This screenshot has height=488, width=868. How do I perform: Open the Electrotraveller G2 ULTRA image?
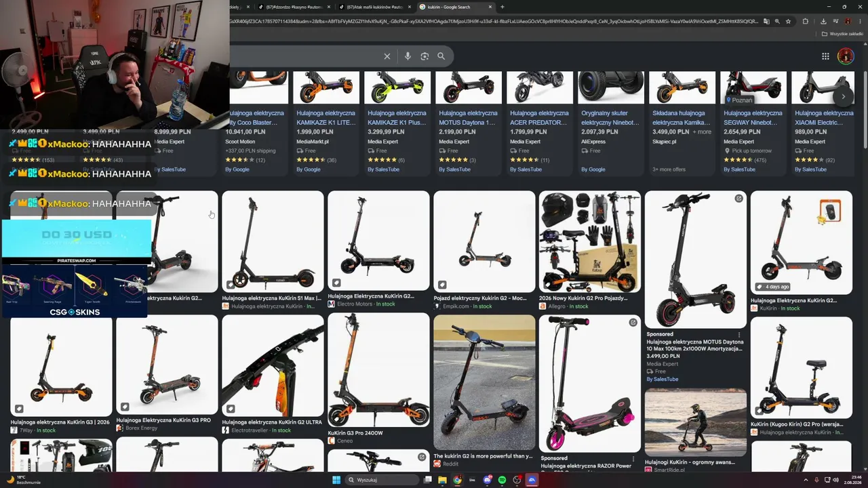point(273,365)
